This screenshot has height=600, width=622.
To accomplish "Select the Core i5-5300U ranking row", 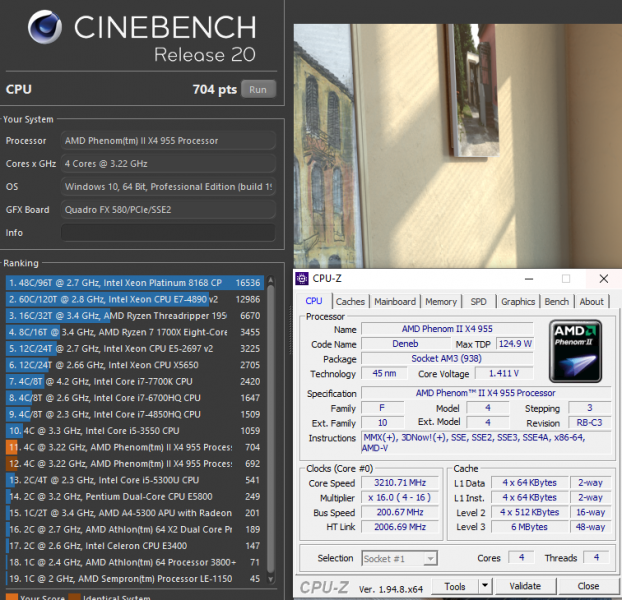I will [135, 480].
